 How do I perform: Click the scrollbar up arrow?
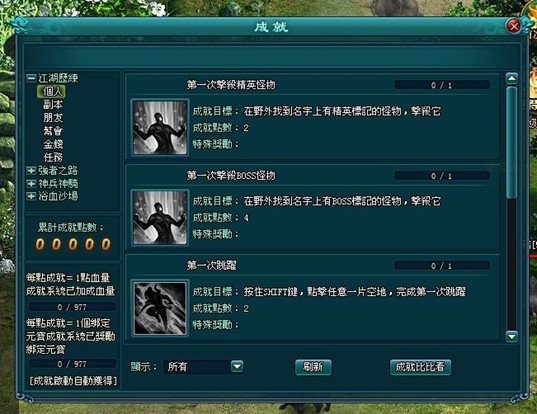pyautogui.click(x=512, y=78)
